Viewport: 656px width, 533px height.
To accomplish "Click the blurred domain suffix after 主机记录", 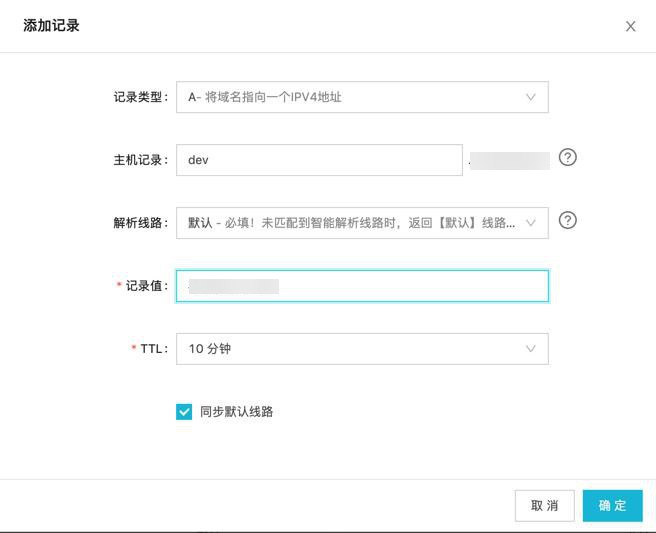I will 510,160.
